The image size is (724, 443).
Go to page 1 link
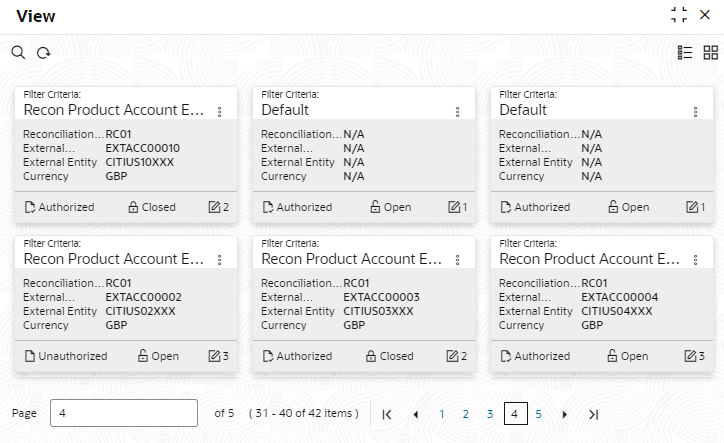click(442, 414)
